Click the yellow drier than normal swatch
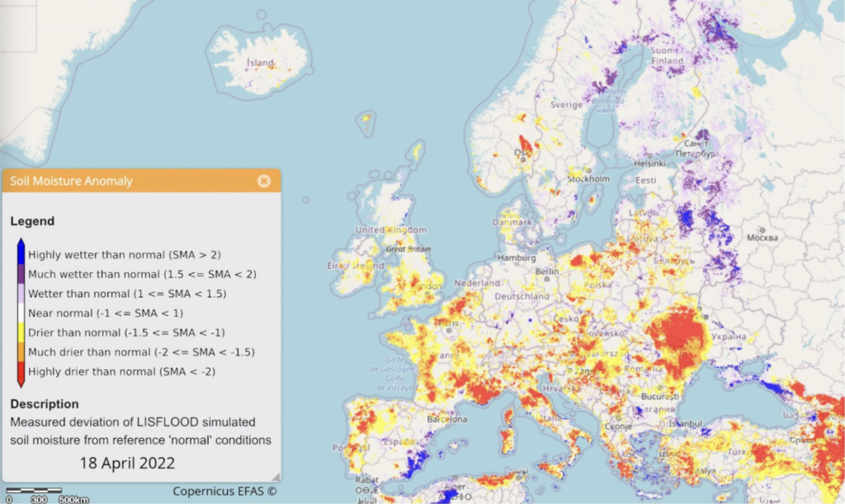Screen dimensions: 845x504 [x=19, y=332]
